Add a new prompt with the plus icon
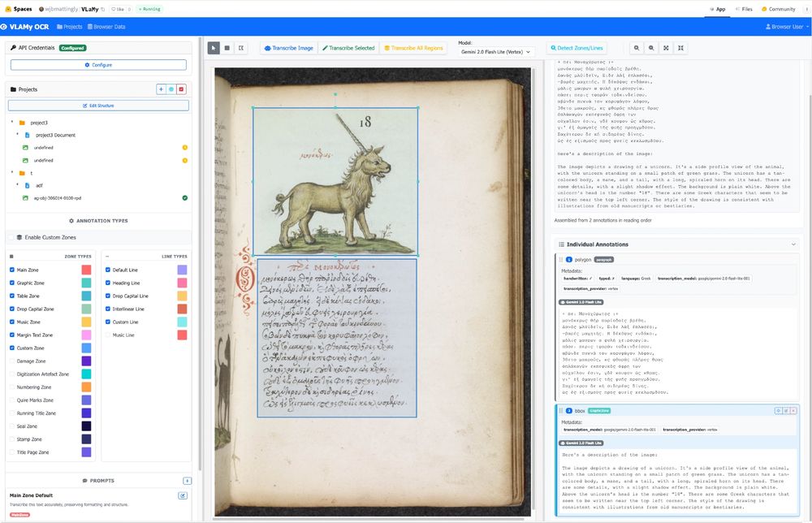The width and height of the screenshot is (812, 523). click(187, 481)
